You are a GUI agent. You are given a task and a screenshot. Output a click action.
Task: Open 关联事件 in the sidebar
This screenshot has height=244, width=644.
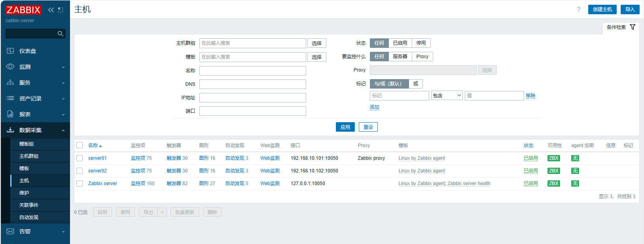click(x=29, y=205)
